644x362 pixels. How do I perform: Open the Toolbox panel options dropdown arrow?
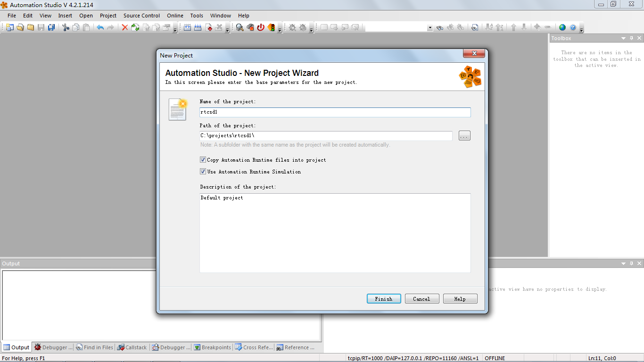pos(624,38)
